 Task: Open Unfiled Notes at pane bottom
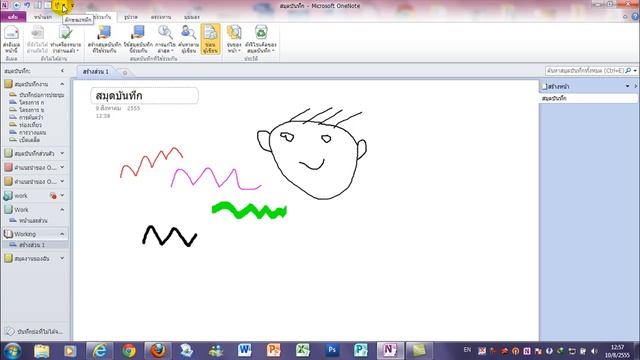click(x=35, y=331)
